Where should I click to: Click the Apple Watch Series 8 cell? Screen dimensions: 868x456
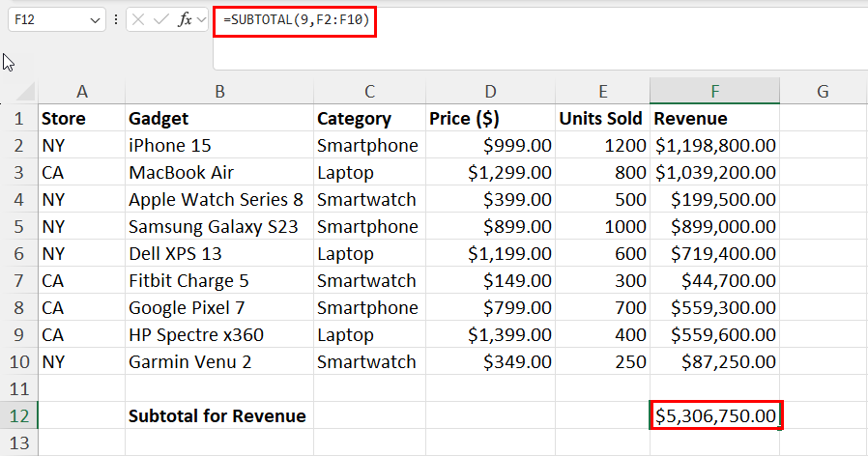(219, 200)
